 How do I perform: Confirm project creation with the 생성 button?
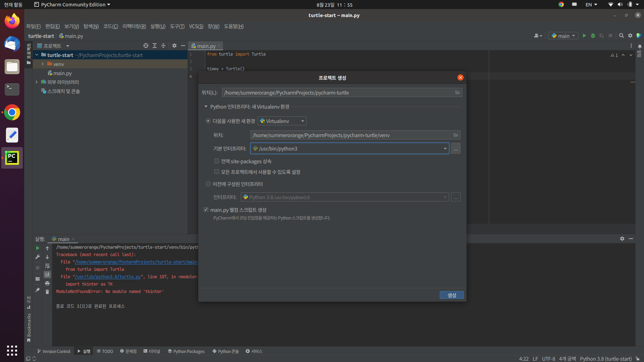tap(451, 295)
